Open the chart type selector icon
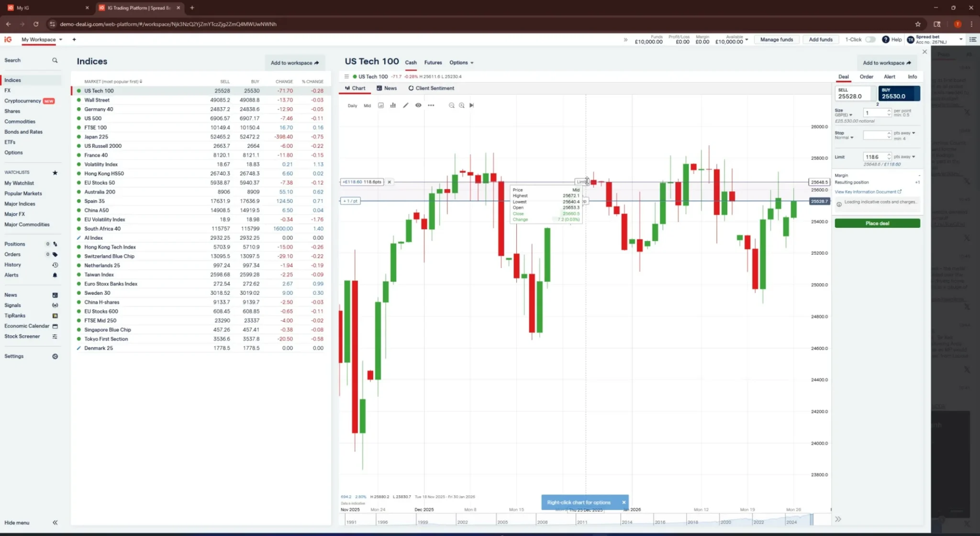 (x=392, y=105)
